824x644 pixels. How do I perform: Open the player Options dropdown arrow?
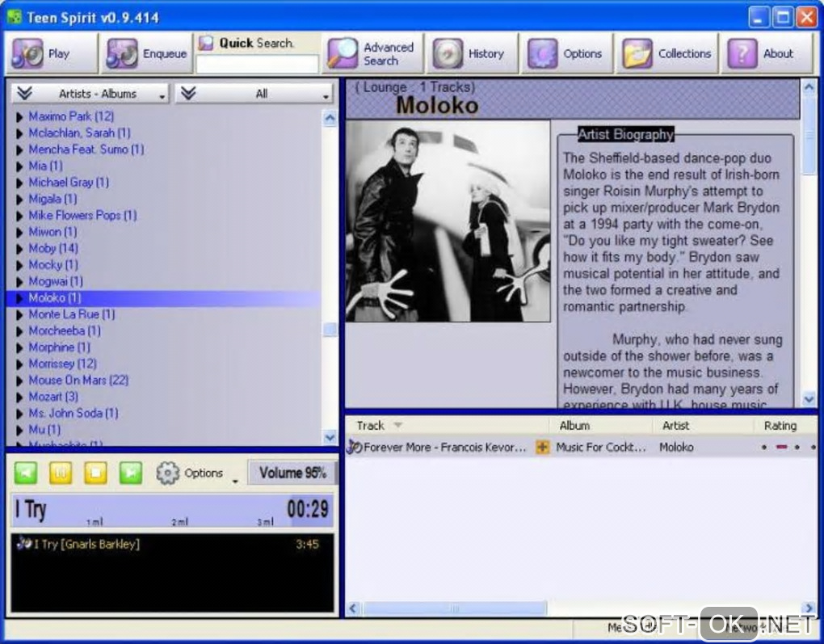(235, 481)
